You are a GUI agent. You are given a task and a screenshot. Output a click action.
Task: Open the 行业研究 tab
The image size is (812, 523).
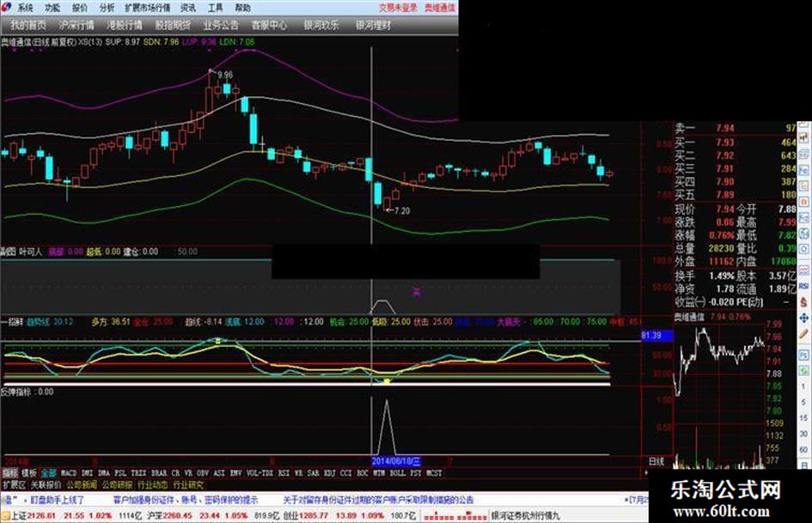(x=188, y=485)
